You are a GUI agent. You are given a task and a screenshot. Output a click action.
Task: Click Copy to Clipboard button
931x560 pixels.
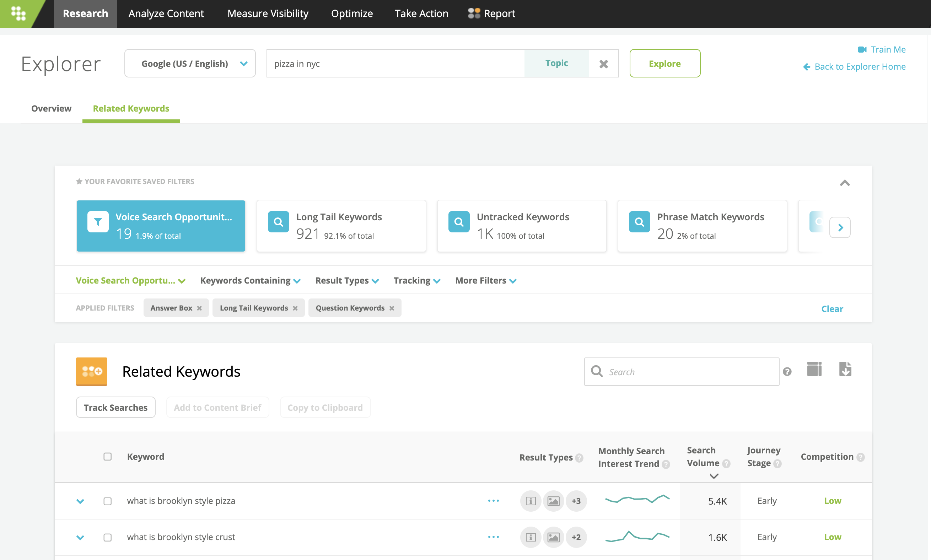pyautogui.click(x=325, y=407)
